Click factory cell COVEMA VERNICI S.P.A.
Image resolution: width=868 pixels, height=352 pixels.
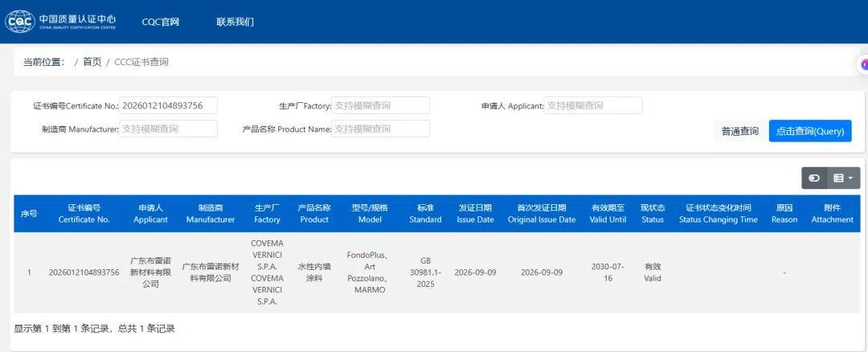pos(267,272)
